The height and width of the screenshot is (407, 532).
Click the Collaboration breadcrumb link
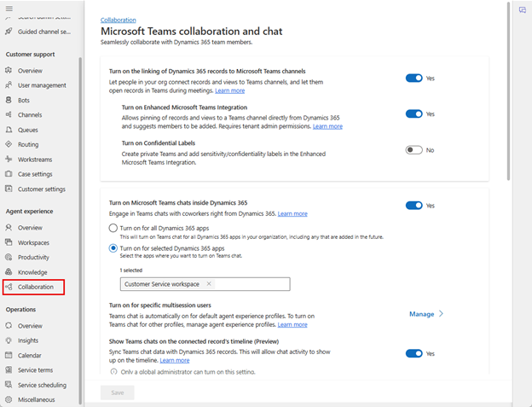pos(118,20)
